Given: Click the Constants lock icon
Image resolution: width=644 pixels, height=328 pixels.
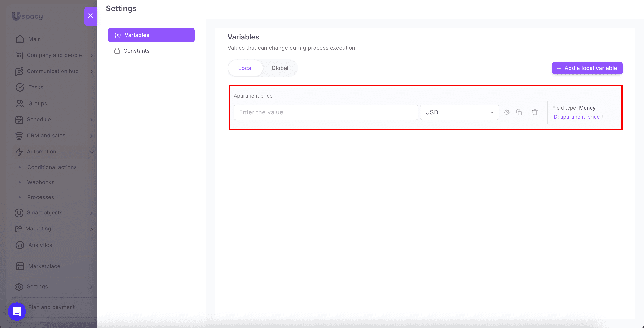Looking at the screenshot, I should (x=117, y=51).
